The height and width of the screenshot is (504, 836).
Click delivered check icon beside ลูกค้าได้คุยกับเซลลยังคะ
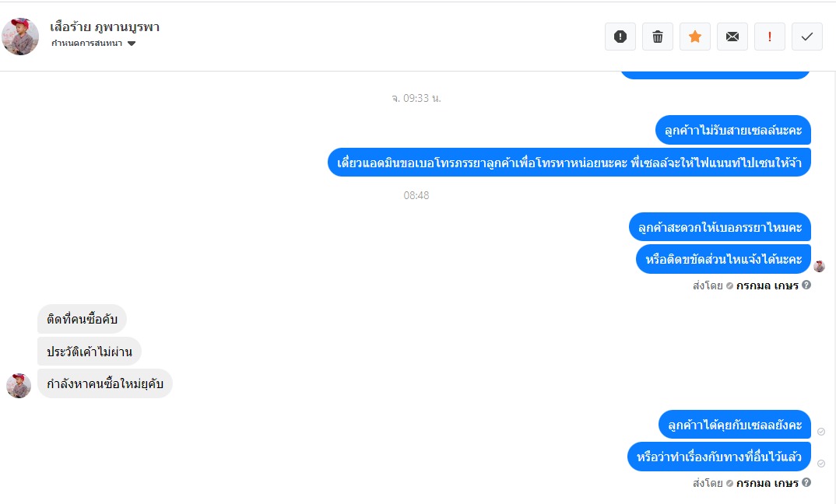(x=821, y=432)
